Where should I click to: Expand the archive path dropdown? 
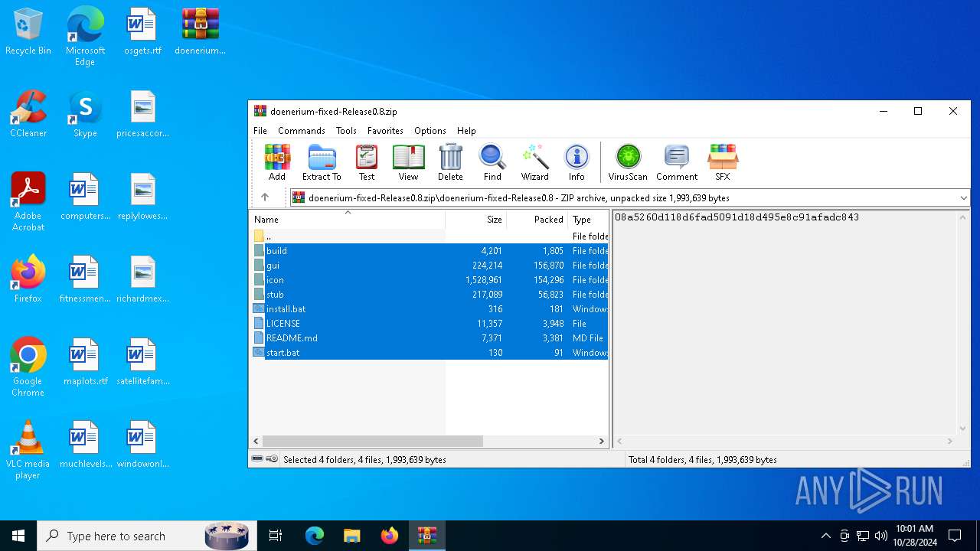[x=963, y=197]
